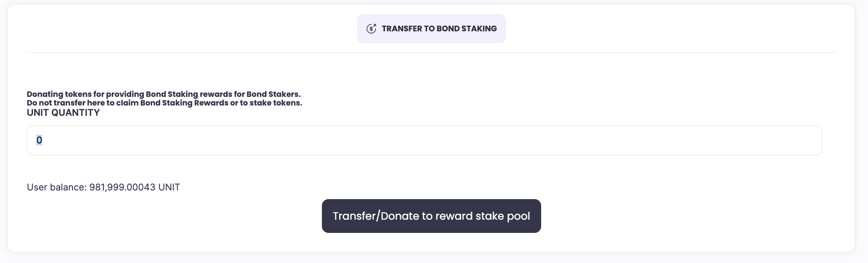868x263 pixels.
Task: Select the Transfer to Bond Staking tab
Action: [x=431, y=28]
